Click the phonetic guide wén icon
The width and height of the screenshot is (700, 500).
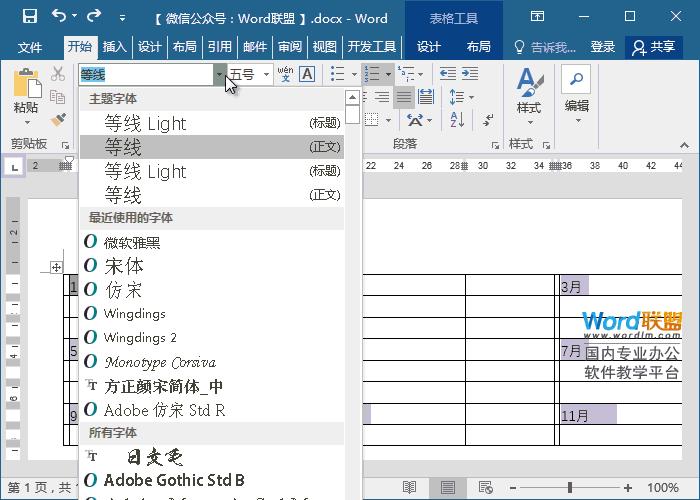(x=285, y=74)
